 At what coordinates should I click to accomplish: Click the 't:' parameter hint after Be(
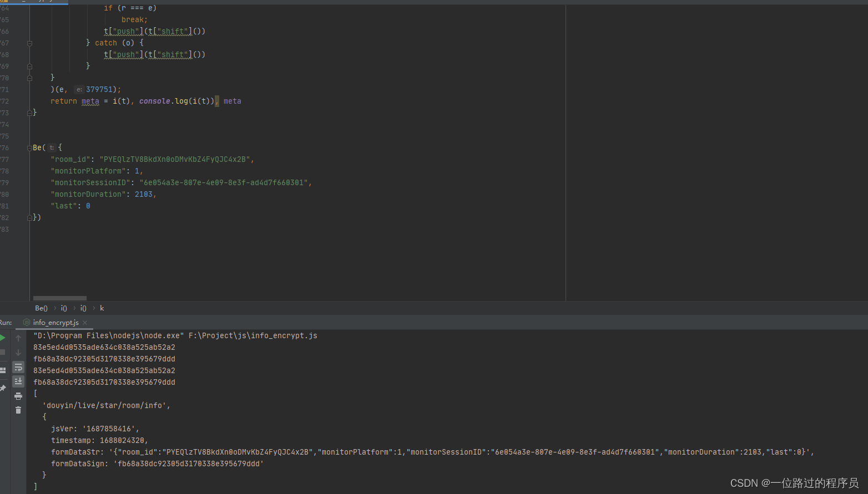[x=52, y=147]
